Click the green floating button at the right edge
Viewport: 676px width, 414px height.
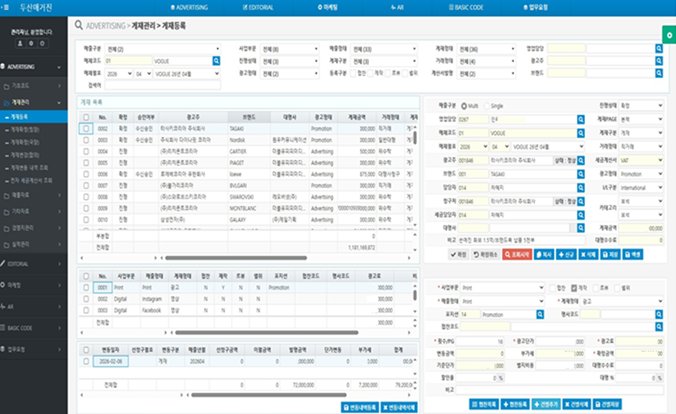pyautogui.click(x=669, y=35)
